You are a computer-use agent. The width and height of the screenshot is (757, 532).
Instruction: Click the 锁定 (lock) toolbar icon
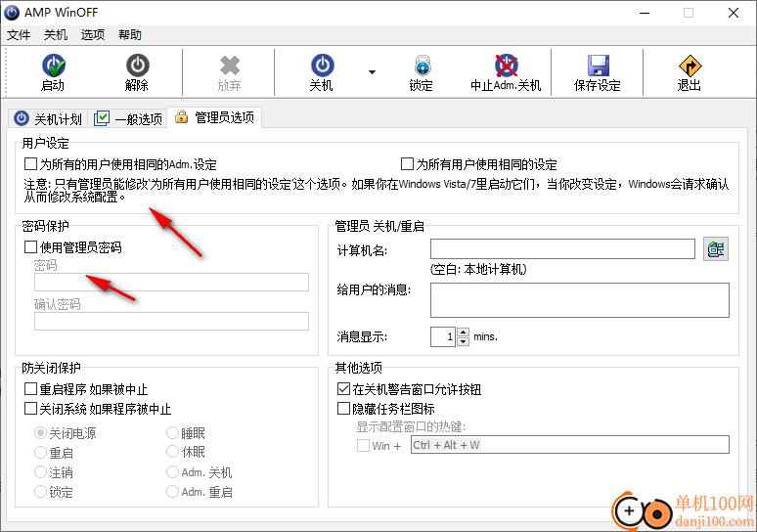point(423,66)
